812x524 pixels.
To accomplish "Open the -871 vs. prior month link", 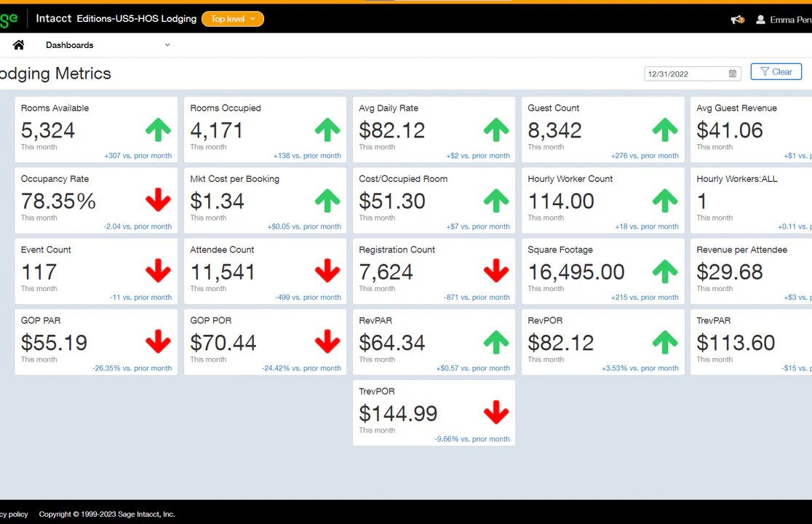I will tap(477, 298).
